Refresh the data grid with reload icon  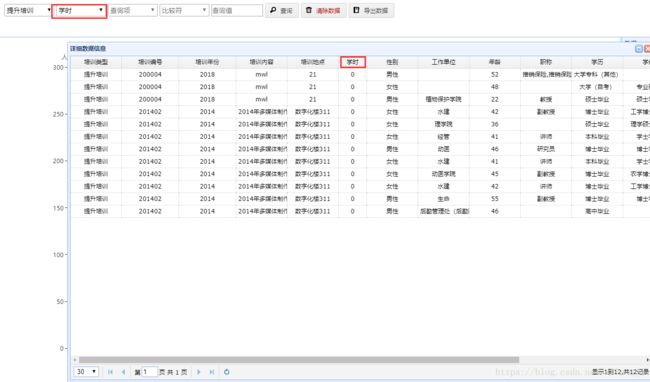pyautogui.click(x=226, y=372)
